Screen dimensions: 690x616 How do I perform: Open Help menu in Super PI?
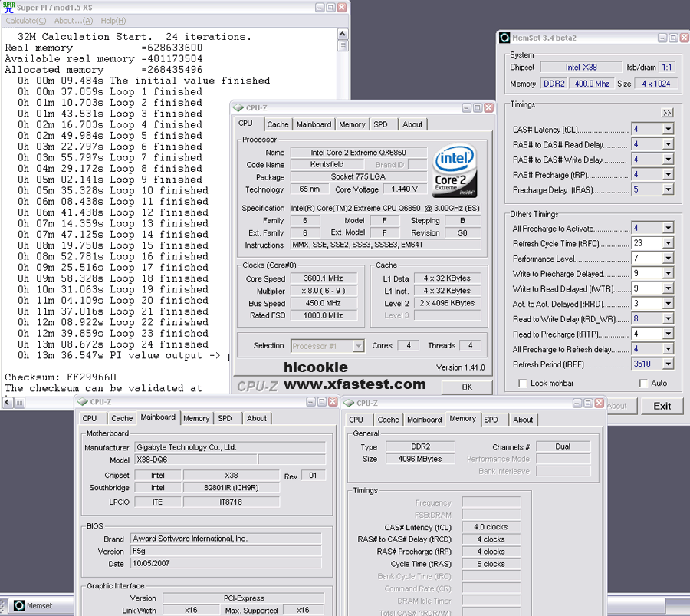pos(113,21)
